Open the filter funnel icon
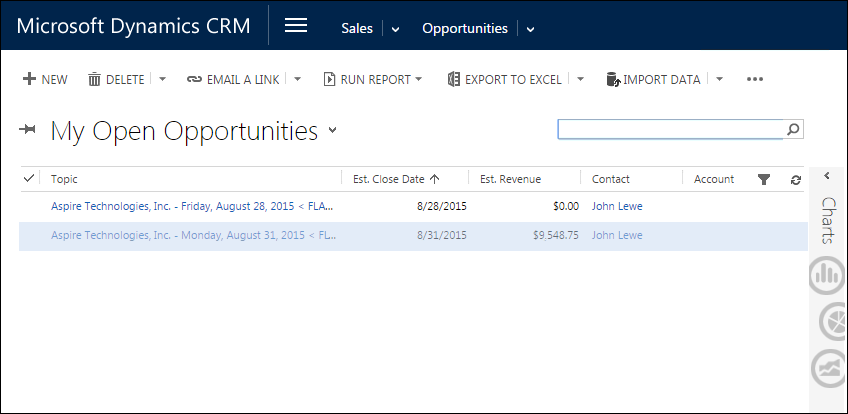 coord(764,179)
